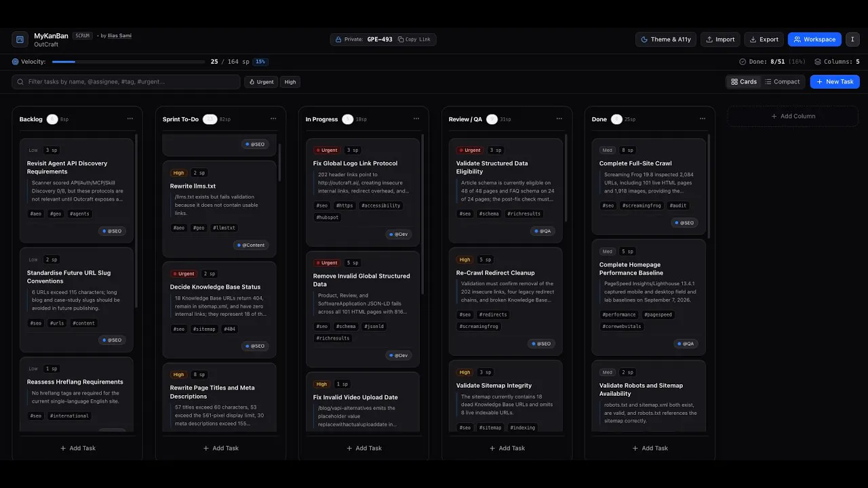
Task: Click the velocity gauge icon
Action: pyautogui.click(x=16, y=62)
